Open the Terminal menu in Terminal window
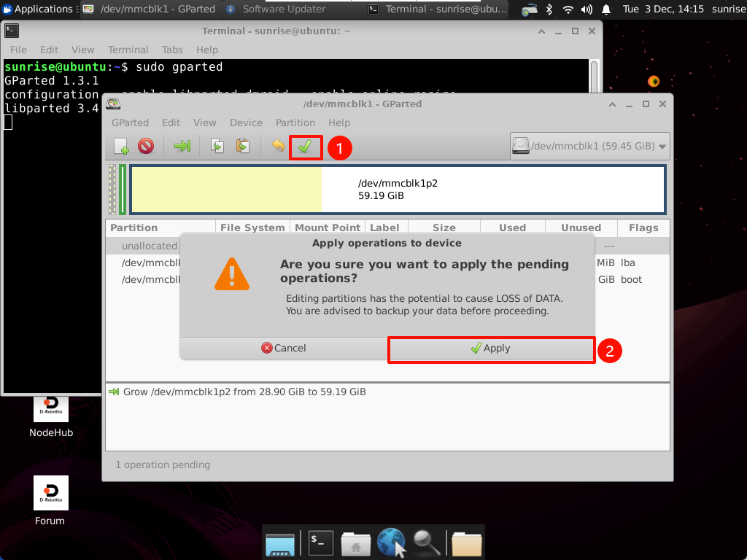The image size is (747, 560). point(128,50)
